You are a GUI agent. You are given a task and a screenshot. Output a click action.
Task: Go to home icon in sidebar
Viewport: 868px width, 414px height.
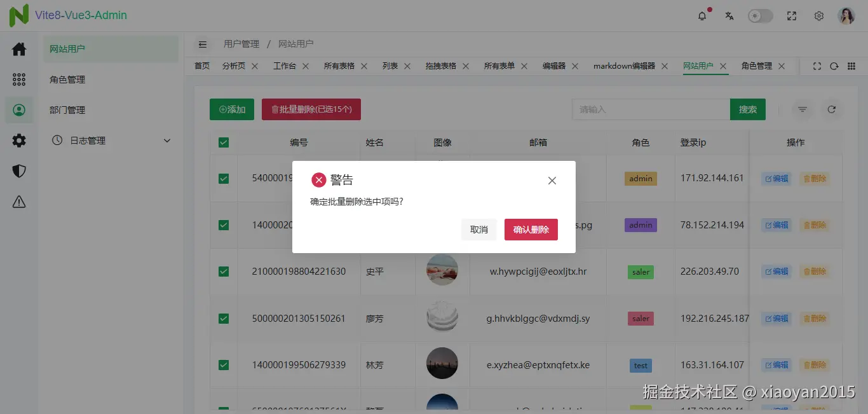pos(19,49)
